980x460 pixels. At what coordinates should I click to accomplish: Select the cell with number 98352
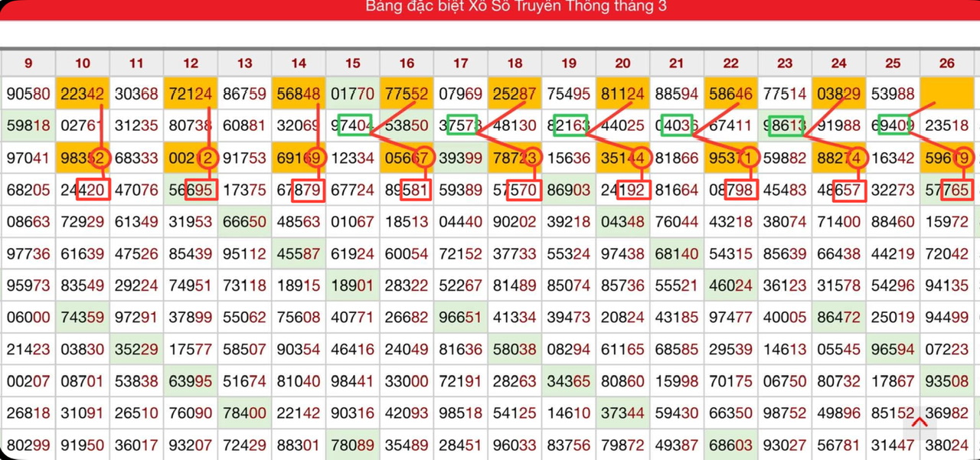83,158
